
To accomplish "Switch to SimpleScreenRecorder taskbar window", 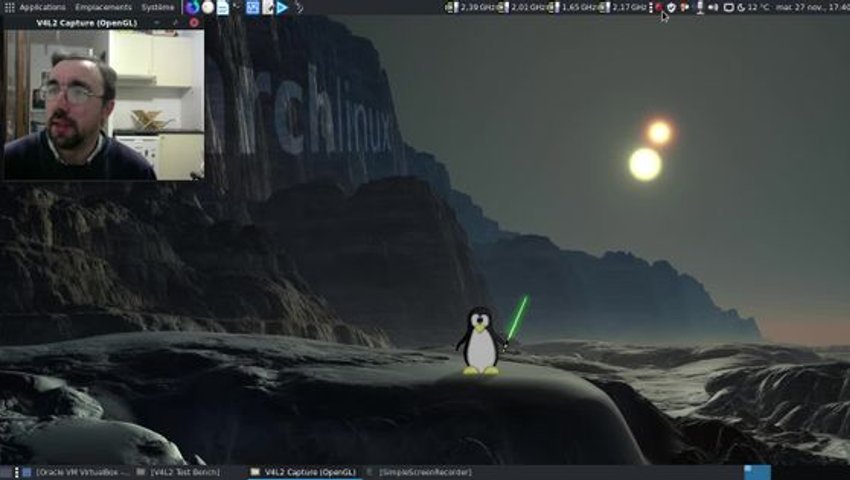I will pyautogui.click(x=420, y=472).
